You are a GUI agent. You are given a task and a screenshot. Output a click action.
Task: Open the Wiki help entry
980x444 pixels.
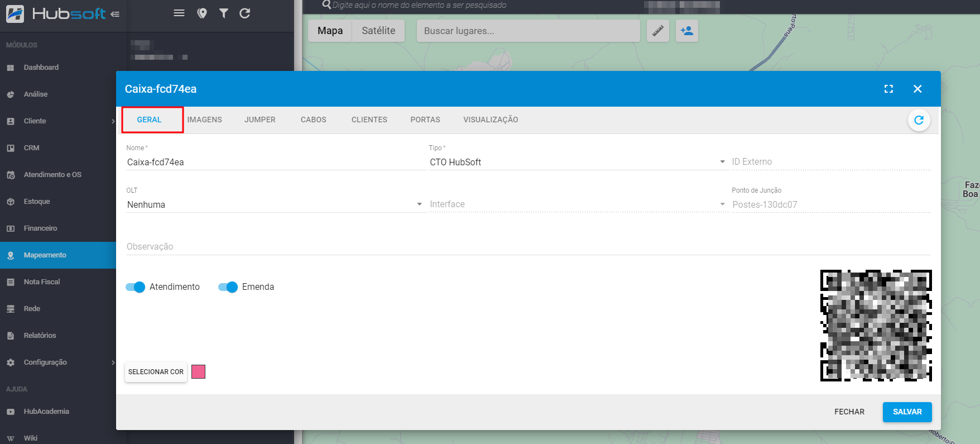pos(58,438)
